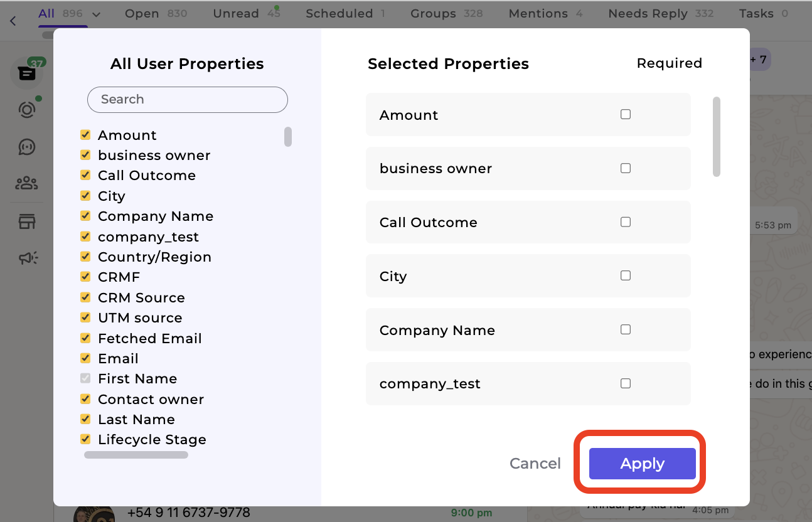Click the Apply button
Viewport: 812px width, 522px height.
point(642,463)
